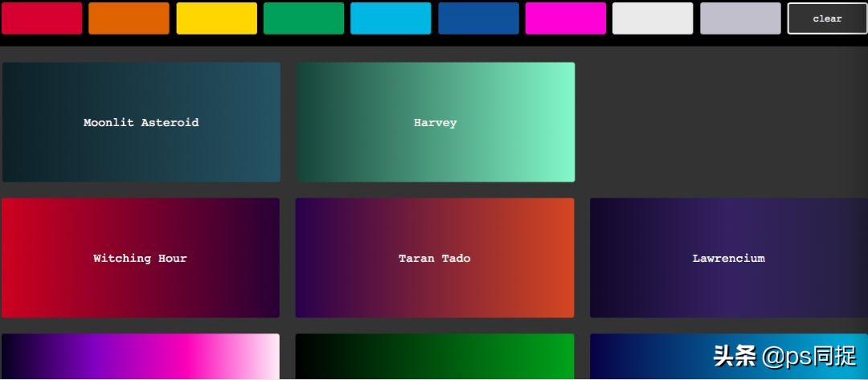Open the purple-to-pink gradient card
This screenshot has height=380, width=868.
coord(141,356)
